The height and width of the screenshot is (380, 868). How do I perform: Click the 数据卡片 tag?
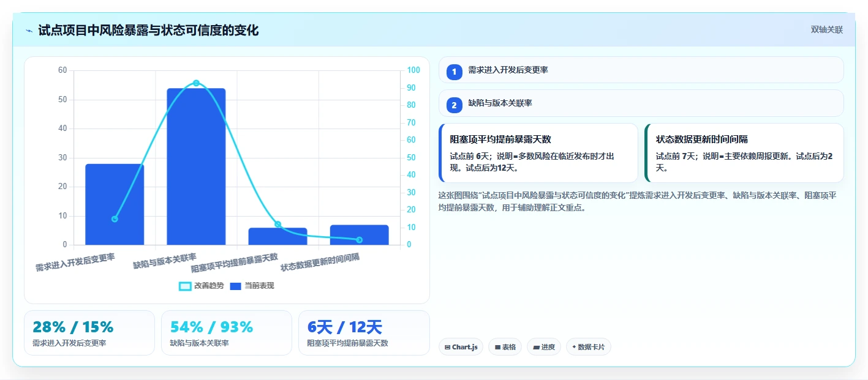(588, 347)
